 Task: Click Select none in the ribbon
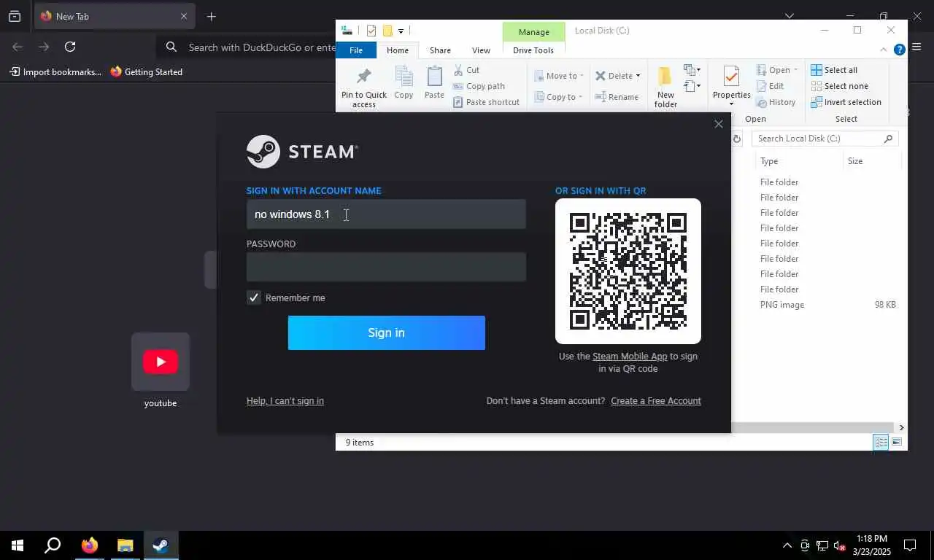click(839, 86)
